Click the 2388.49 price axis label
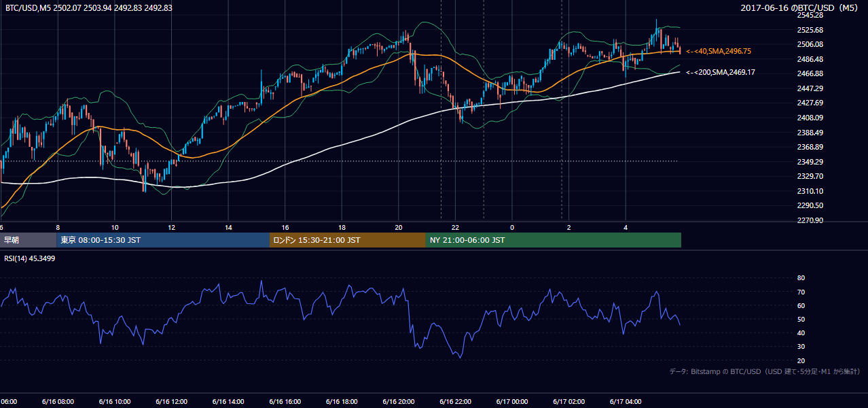This screenshot has width=868, height=408. click(810, 133)
